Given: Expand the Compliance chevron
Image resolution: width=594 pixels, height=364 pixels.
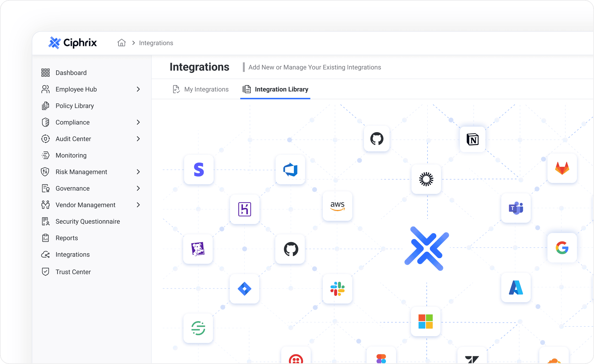Looking at the screenshot, I should 138,122.
